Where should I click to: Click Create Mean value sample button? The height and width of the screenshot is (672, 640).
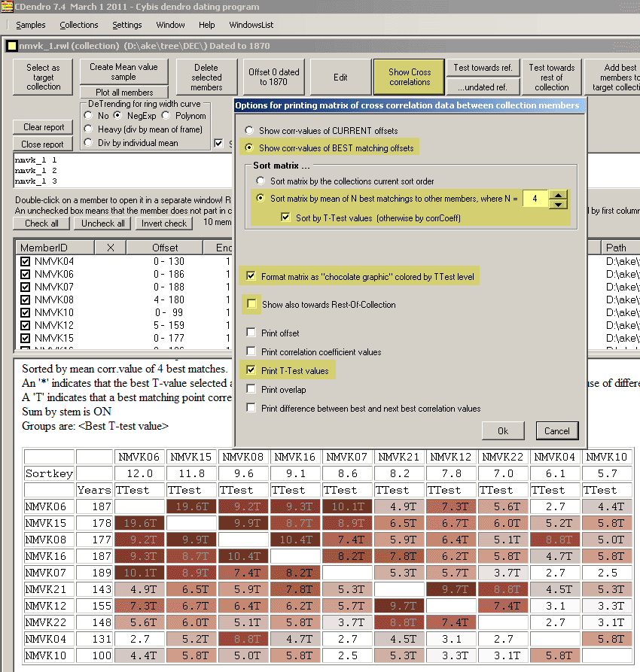coord(123,71)
